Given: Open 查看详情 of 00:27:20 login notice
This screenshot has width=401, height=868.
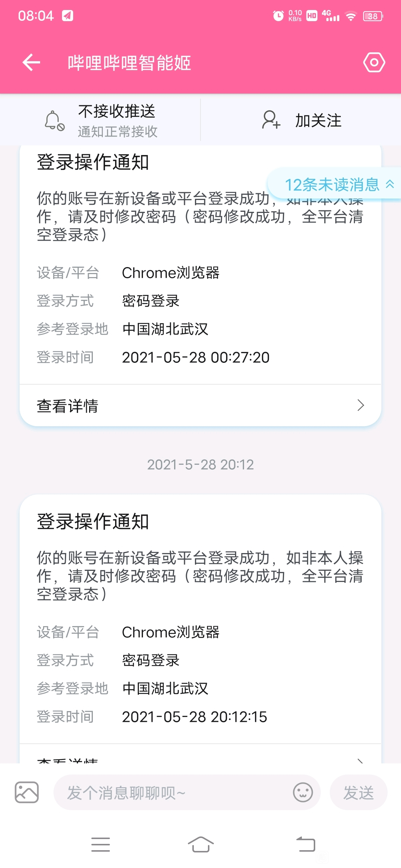Looking at the screenshot, I should pos(200,405).
